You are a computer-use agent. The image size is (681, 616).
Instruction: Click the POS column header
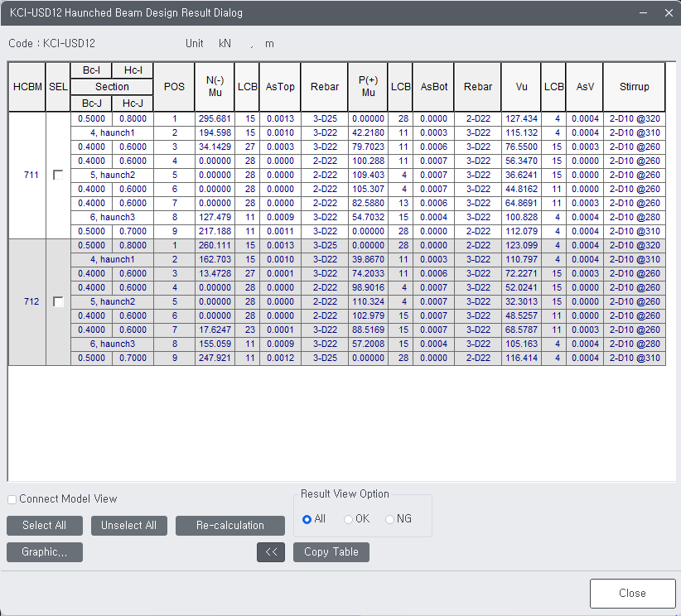click(174, 87)
